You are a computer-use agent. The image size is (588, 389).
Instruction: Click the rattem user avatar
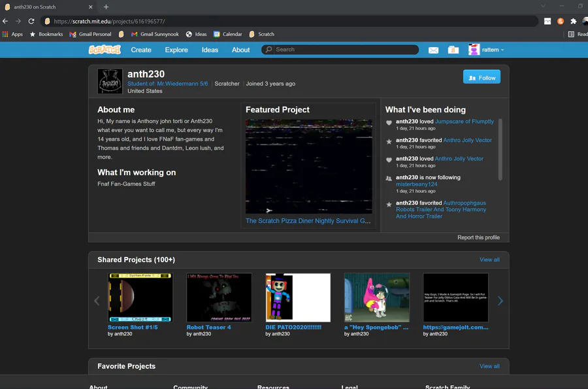(474, 50)
